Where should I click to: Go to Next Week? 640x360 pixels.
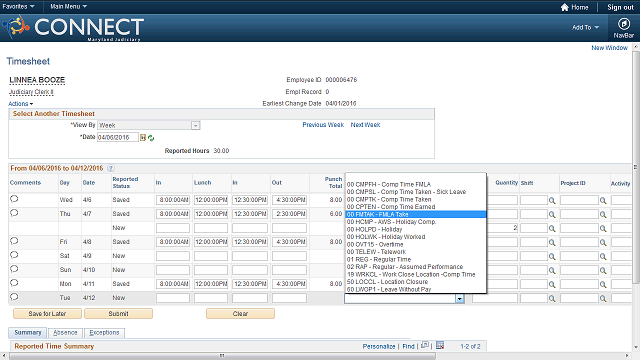click(365, 125)
